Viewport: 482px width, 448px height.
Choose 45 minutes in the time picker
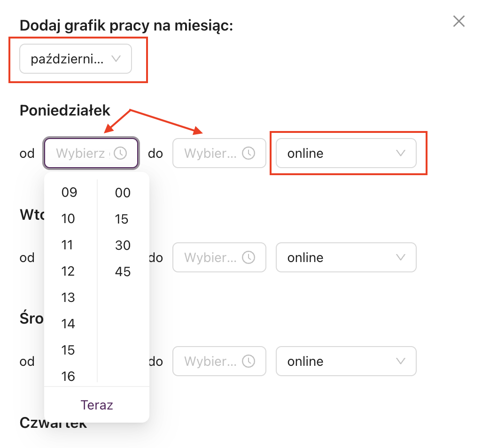tap(123, 271)
